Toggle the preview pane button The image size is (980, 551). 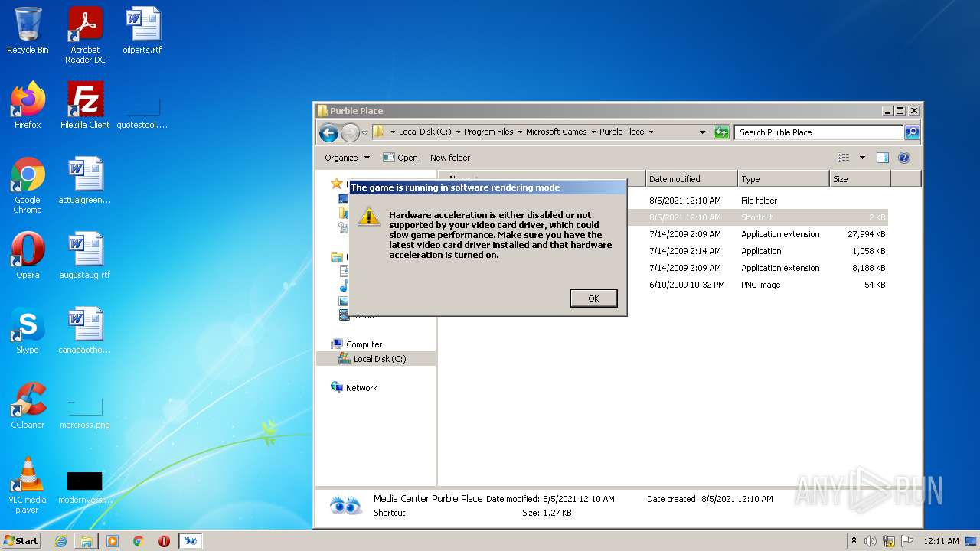click(883, 158)
